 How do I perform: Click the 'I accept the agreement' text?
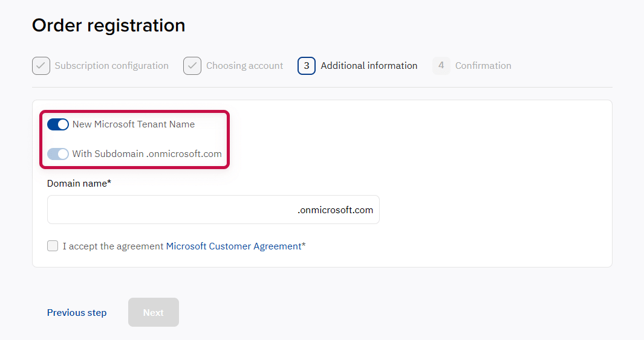[114, 246]
